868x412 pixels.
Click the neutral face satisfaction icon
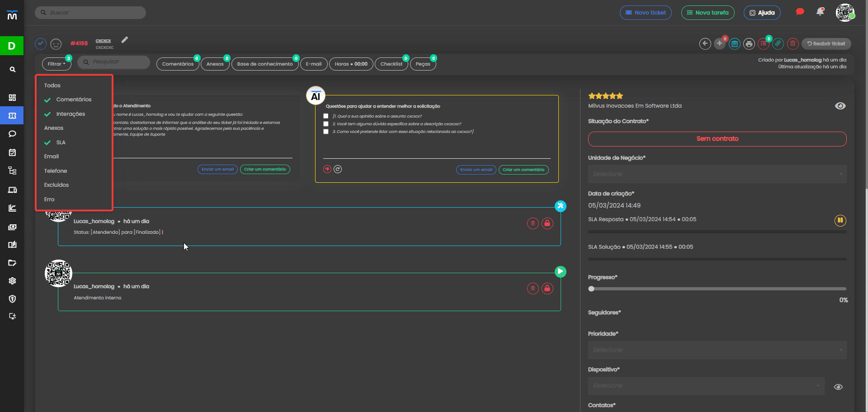56,44
